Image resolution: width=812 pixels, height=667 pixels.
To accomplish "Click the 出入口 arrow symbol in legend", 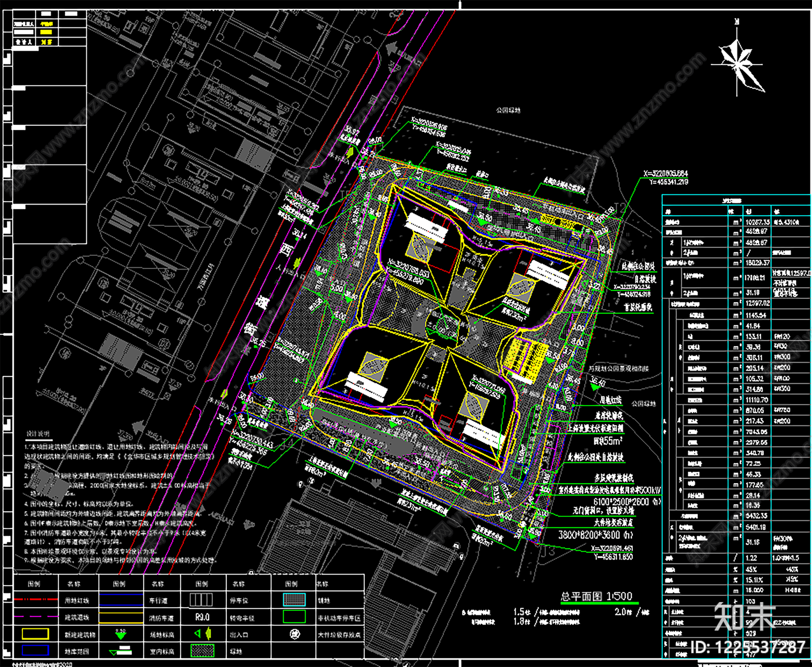I will pos(202,633).
